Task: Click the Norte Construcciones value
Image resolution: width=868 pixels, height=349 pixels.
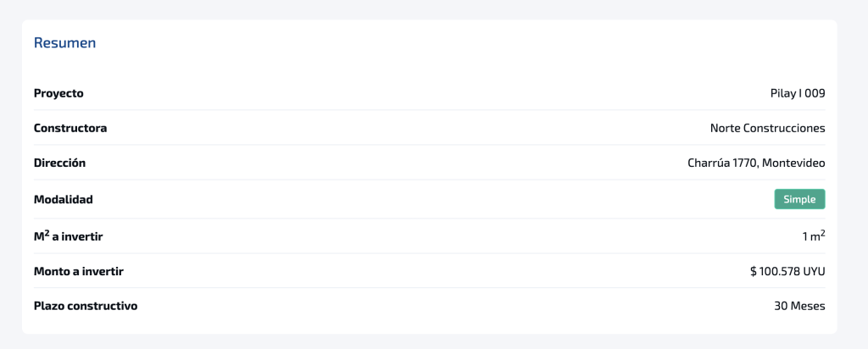Action: coord(768,128)
